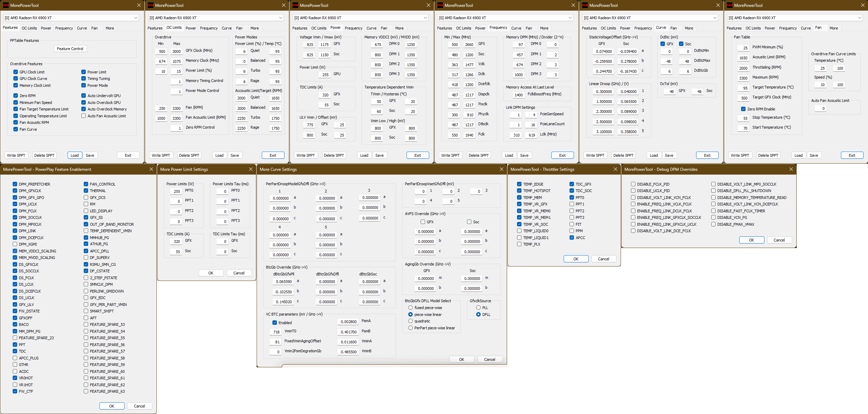
Task: Open the GPU combo box above Voltage Vmin / Vmax
Action: (361, 17)
